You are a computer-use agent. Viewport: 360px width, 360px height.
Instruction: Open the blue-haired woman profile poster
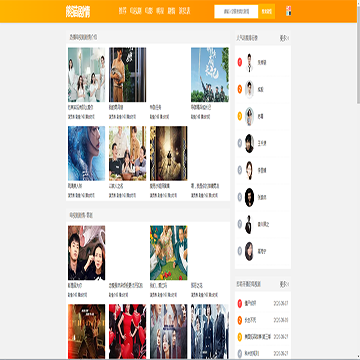tap(87, 153)
